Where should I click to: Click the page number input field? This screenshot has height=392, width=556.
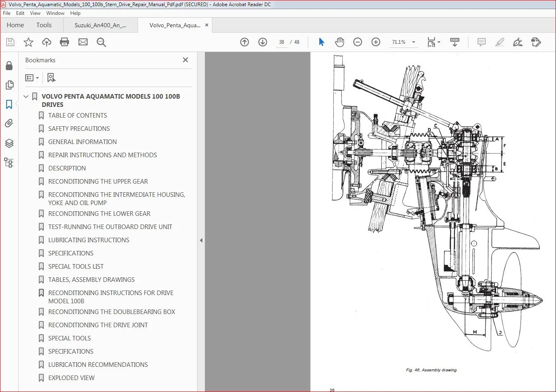pos(281,42)
